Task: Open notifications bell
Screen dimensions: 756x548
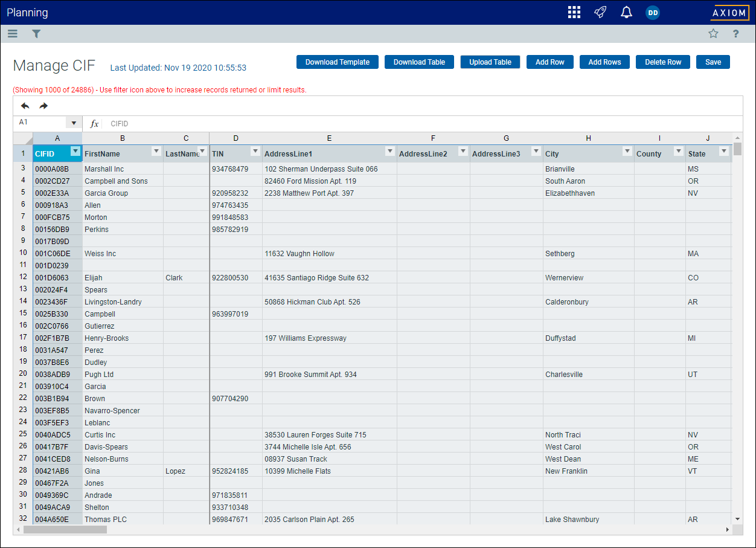Action: click(626, 13)
